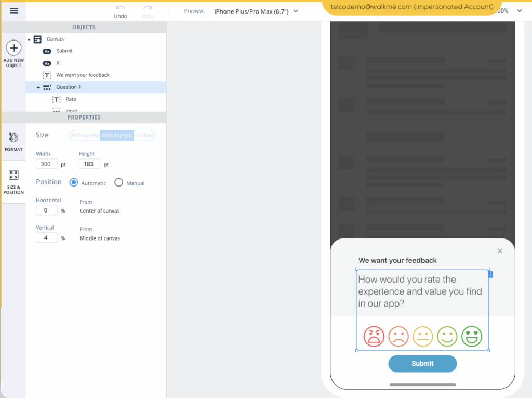The image size is (532, 398).
Task: Collapse the Canvas tree node
Action: [x=29, y=39]
